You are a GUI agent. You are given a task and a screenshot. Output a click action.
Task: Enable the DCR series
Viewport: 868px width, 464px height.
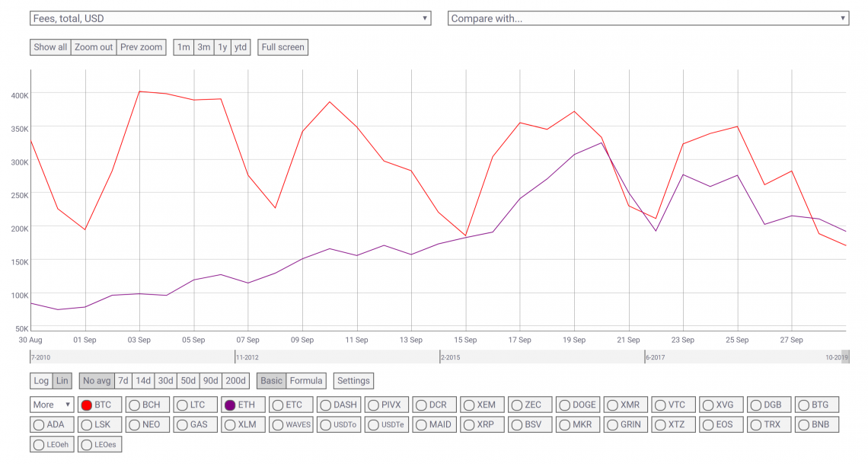click(x=434, y=405)
